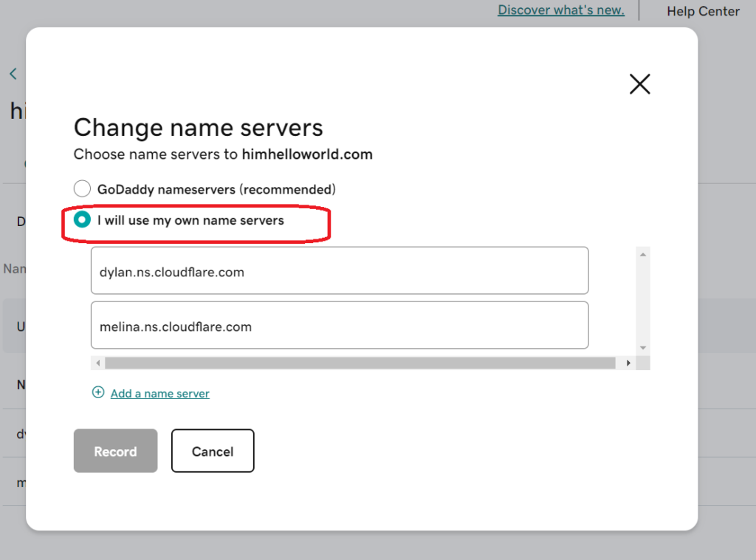Click the melina.ns.cloudflare.com input field
Image resolution: width=756 pixels, height=560 pixels.
click(339, 325)
